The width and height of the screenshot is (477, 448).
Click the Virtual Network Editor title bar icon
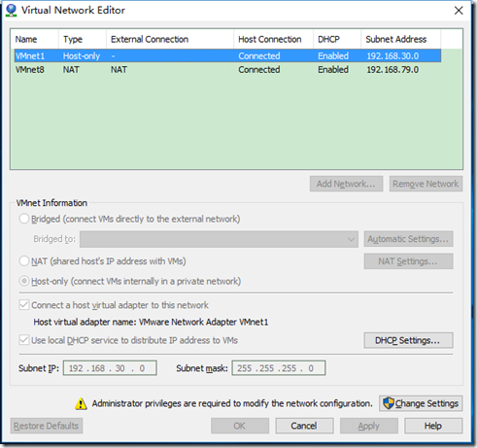coord(11,11)
